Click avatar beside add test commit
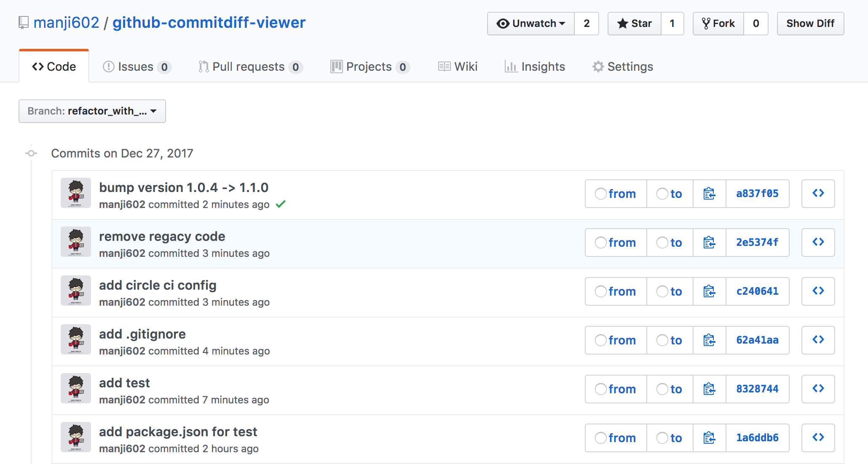The width and height of the screenshot is (868, 464). click(x=76, y=388)
